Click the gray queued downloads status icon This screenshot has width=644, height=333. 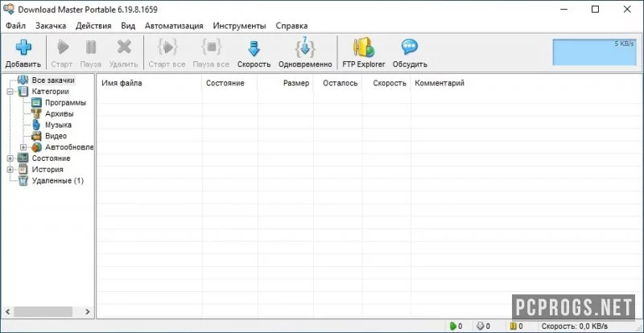481,327
